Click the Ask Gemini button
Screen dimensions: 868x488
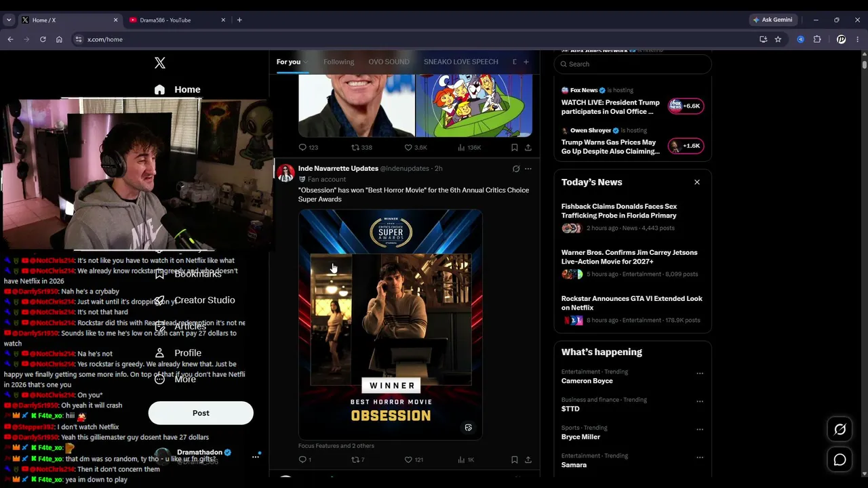[x=772, y=20]
